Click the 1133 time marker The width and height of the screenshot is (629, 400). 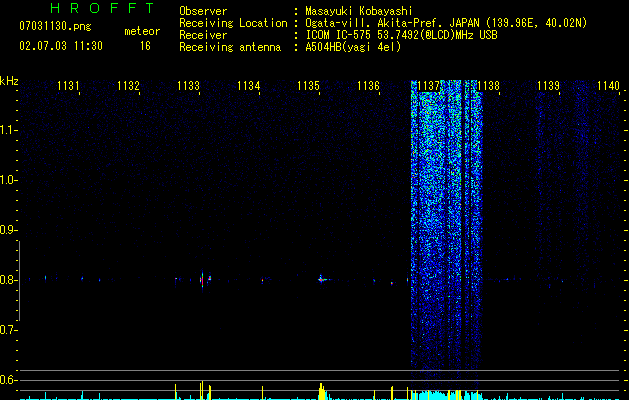189,85
